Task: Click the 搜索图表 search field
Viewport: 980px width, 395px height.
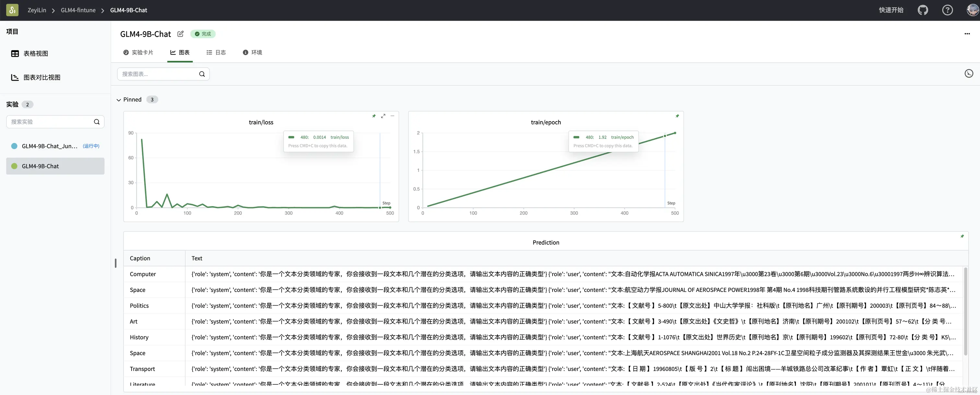Action: coord(158,74)
